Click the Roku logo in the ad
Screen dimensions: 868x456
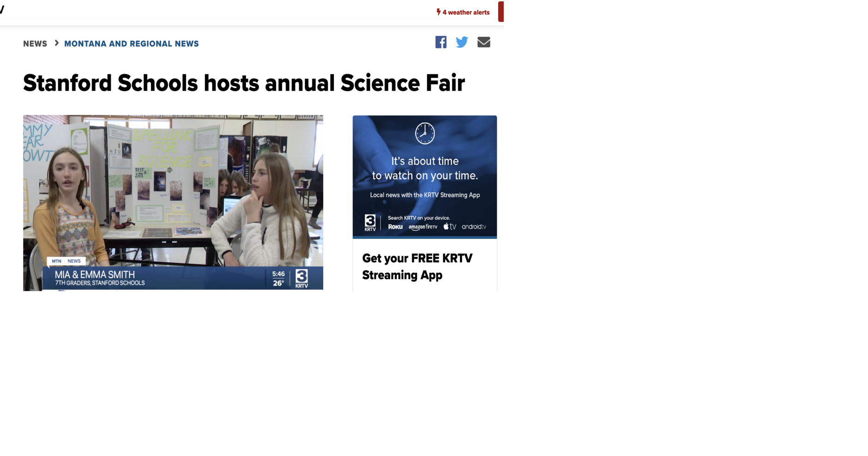[x=395, y=227]
